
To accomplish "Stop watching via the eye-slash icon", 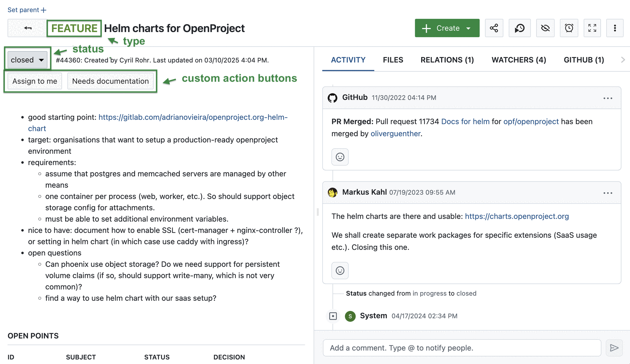I will pos(545,28).
